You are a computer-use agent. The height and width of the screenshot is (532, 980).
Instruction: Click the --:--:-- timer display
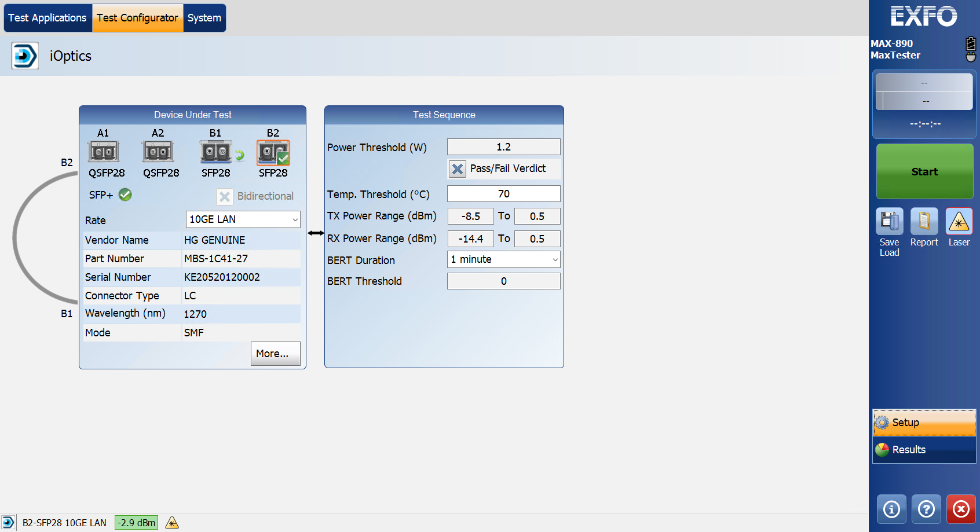[x=925, y=124]
